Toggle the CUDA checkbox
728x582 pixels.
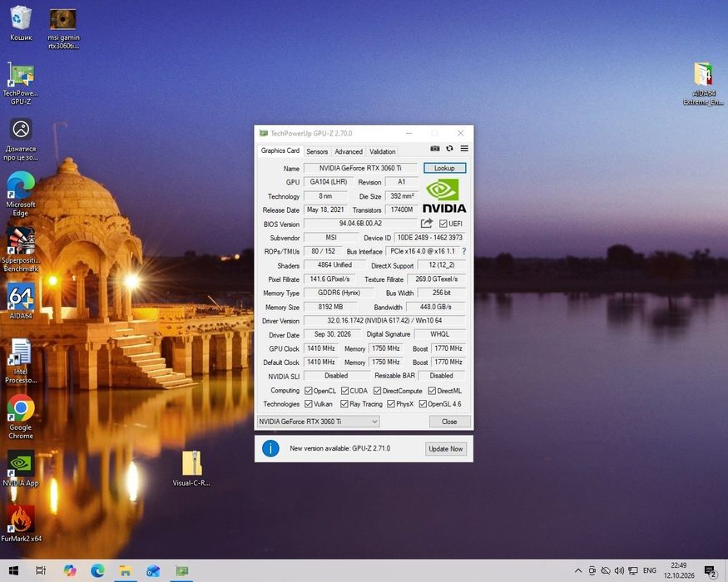pyautogui.click(x=344, y=391)
